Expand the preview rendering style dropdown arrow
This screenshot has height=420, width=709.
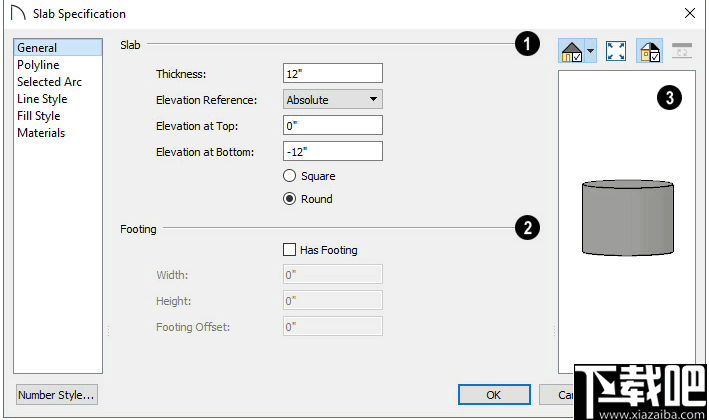590,52
